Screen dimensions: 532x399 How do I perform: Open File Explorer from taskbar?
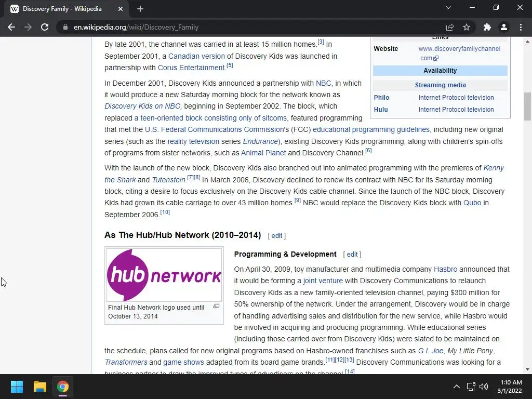pyautogui.click(x=39, y=387)
